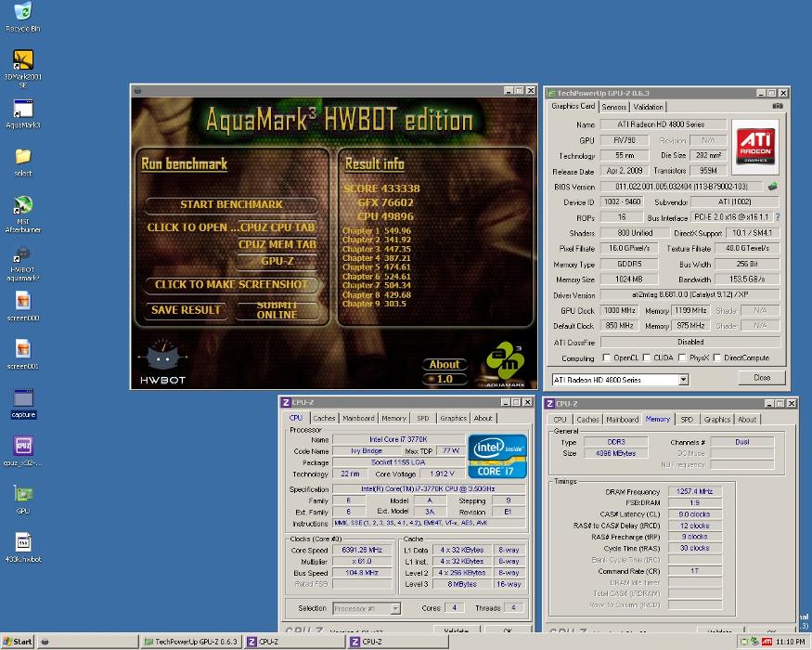The image size is (812, 650).
Task: Click the About button in AquaMark
Action: (445, 364)
